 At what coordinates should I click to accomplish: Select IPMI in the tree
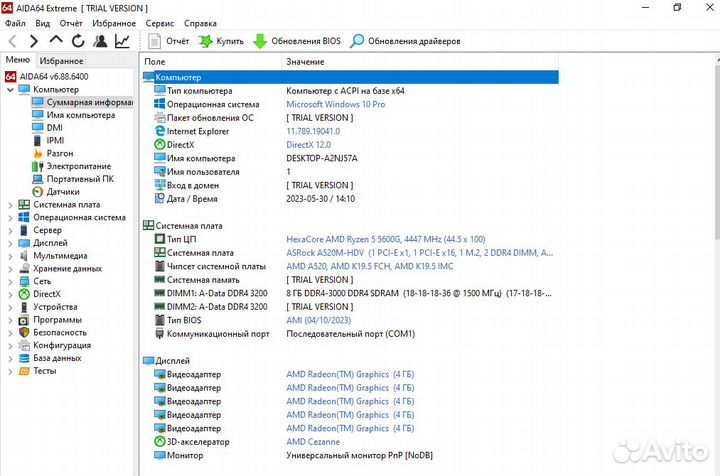55,141
